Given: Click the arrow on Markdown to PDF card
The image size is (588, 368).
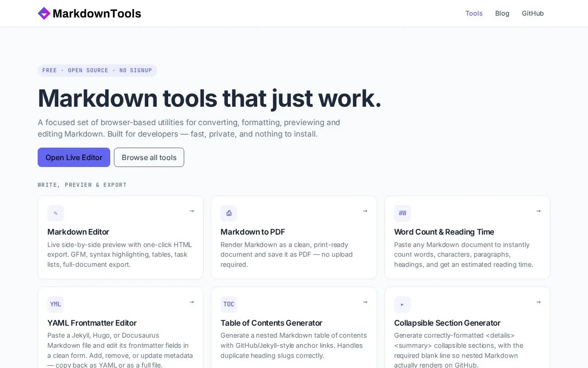Looking at the screenshot, I should pos(365,211).
